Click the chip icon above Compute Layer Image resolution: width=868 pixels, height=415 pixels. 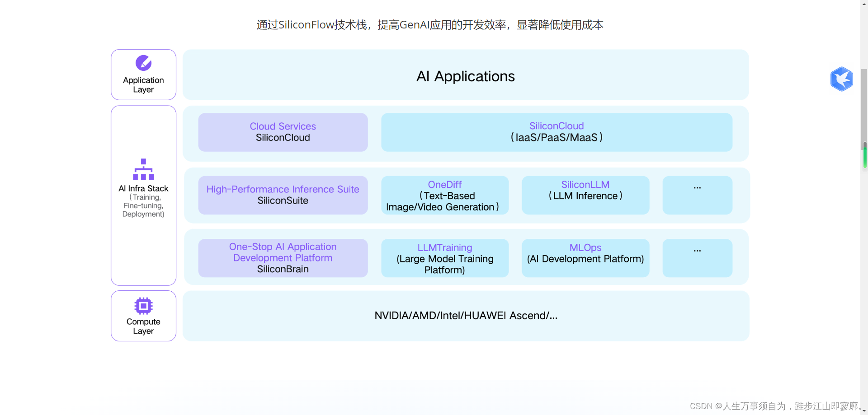click(143, 305)
